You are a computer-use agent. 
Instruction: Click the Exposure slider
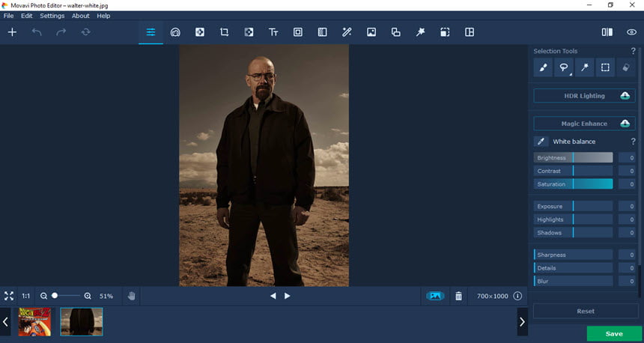(x=574, y=206)
